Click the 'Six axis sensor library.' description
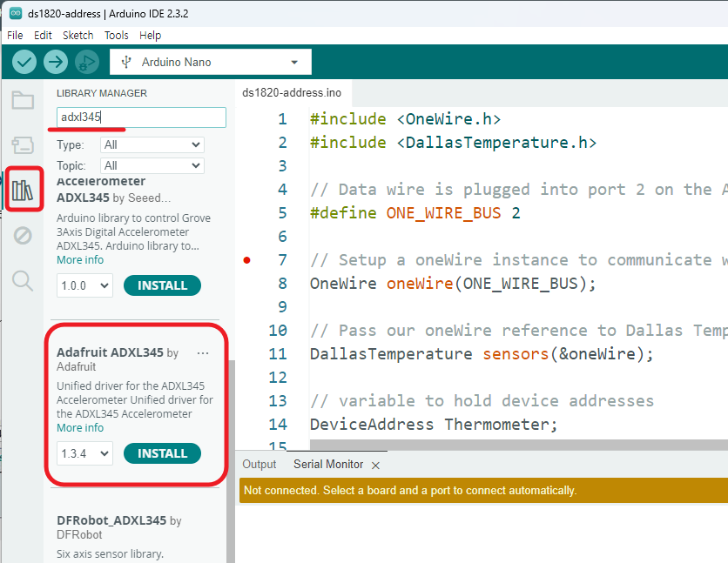The width and height of the screenshot is (728, 563). [110, 553]
